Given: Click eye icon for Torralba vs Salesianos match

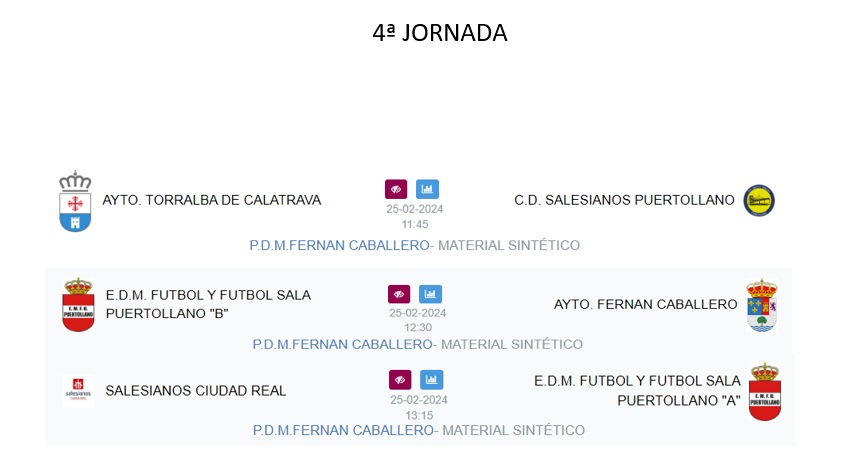Looking at the screenshot, I should [x=396, y=189].
